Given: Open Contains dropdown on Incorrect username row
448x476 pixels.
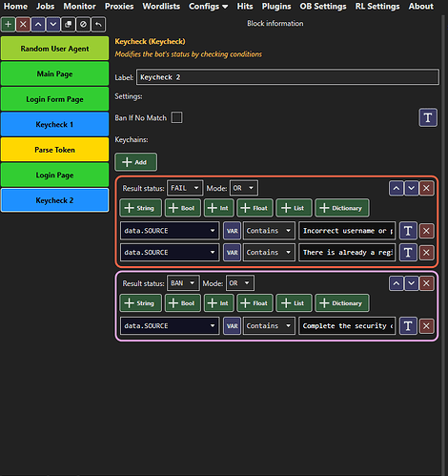Looking at the screenshot, I should point(269,231).
